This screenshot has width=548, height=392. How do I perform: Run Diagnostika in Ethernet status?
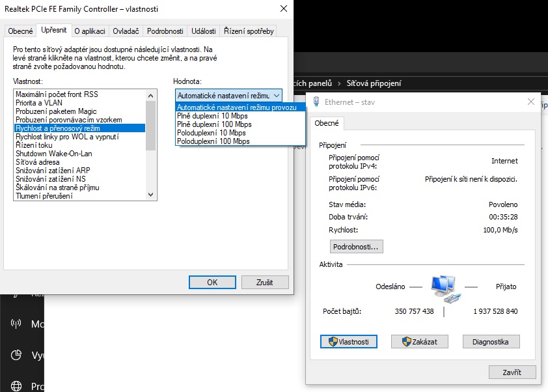(x=491, y=342)
